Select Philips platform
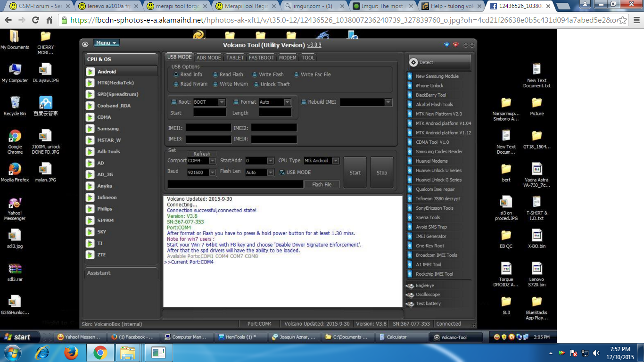This screenshot has height=362, width=644. (121, 209)
